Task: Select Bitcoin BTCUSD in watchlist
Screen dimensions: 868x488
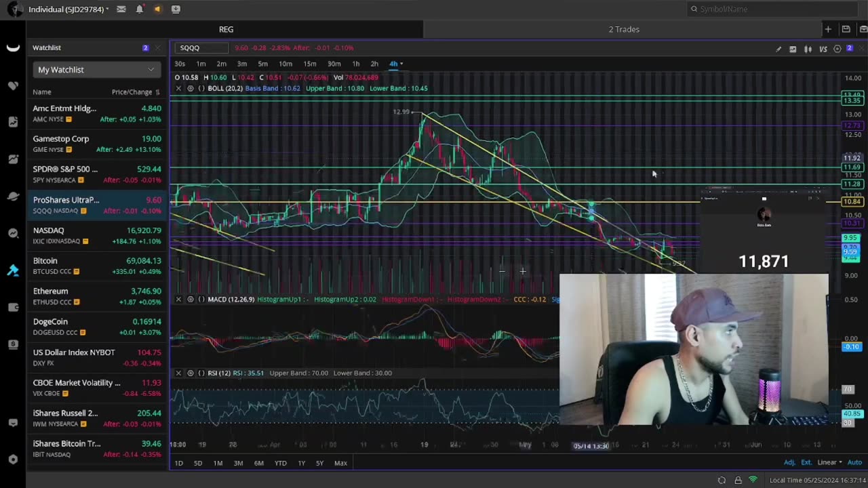Action: tap(97, 266)
